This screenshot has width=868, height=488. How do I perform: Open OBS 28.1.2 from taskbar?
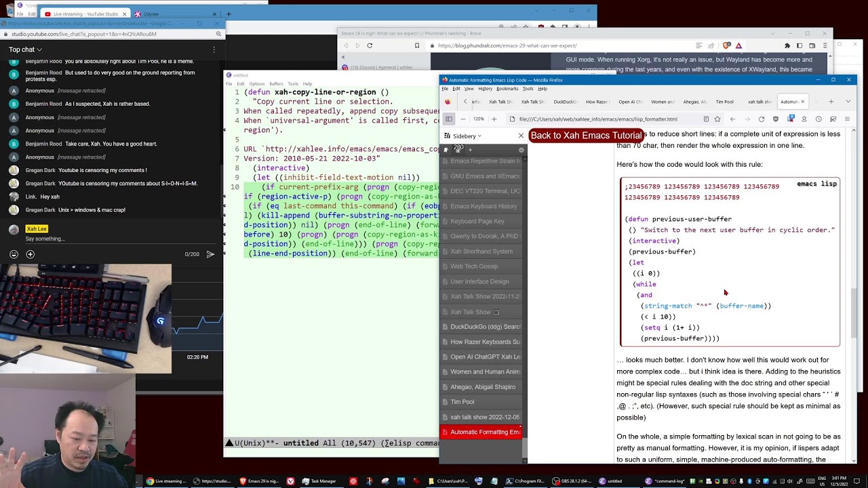click(x=570, y=481)
